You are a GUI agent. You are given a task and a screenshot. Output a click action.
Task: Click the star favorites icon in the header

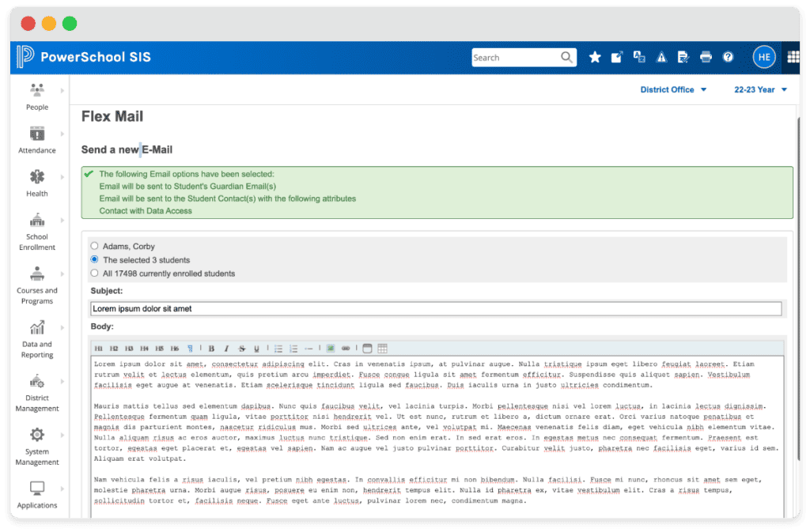point(594,57)
